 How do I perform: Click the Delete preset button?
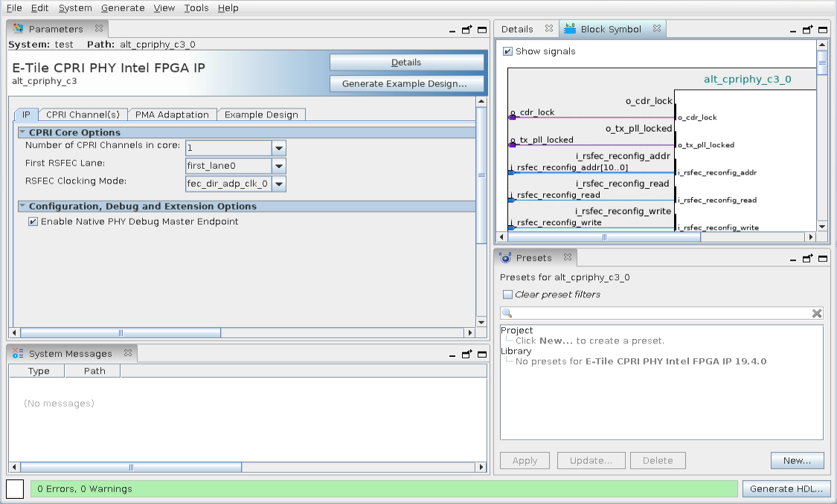pos(658,460)
